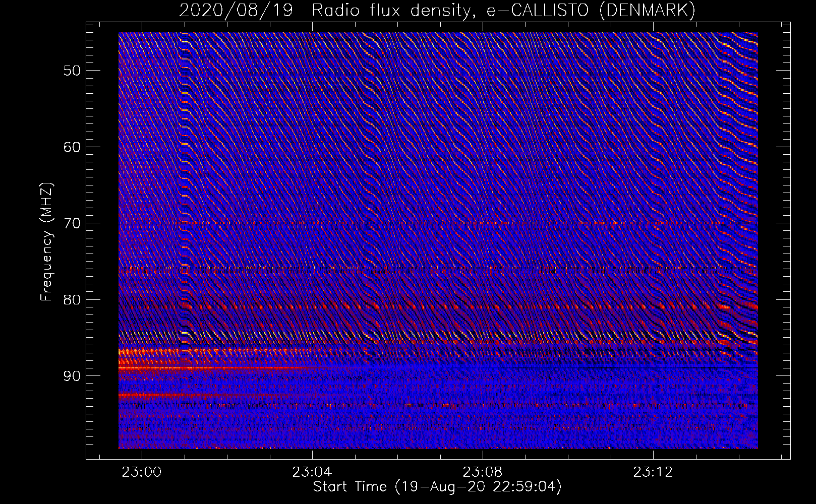
Task: Click the 80 frequency tick label
Action: pos(72,299)
